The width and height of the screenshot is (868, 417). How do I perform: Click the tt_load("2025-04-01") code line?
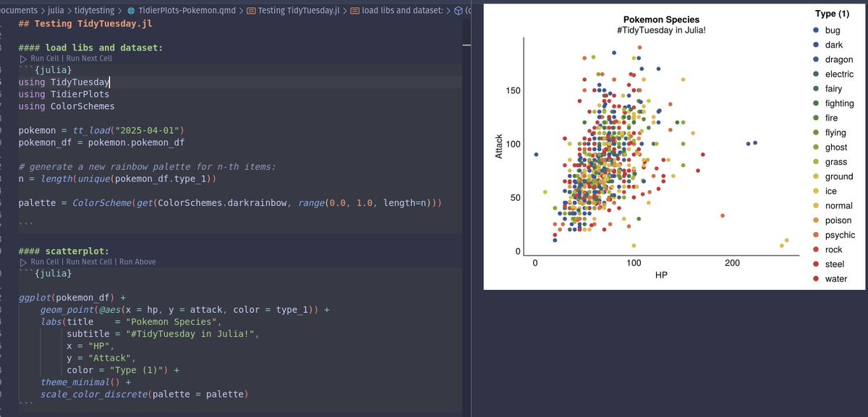101,130
